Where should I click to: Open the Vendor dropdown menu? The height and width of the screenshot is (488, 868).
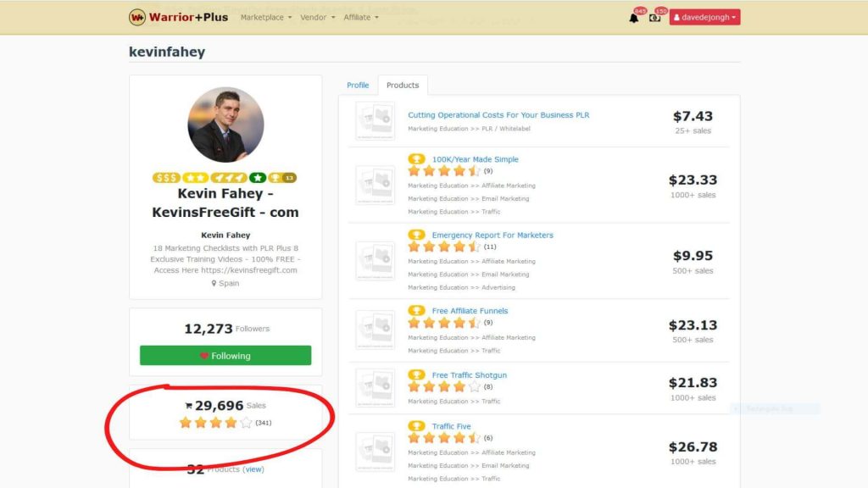(x=317, y=17)
